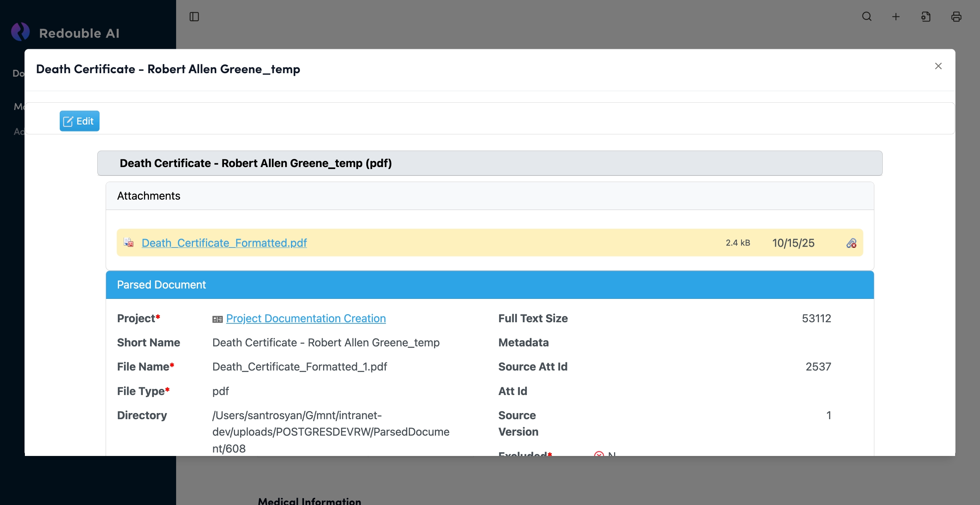Click the Redouble AI logo
The image size is (980, 505).
(20, 32)
